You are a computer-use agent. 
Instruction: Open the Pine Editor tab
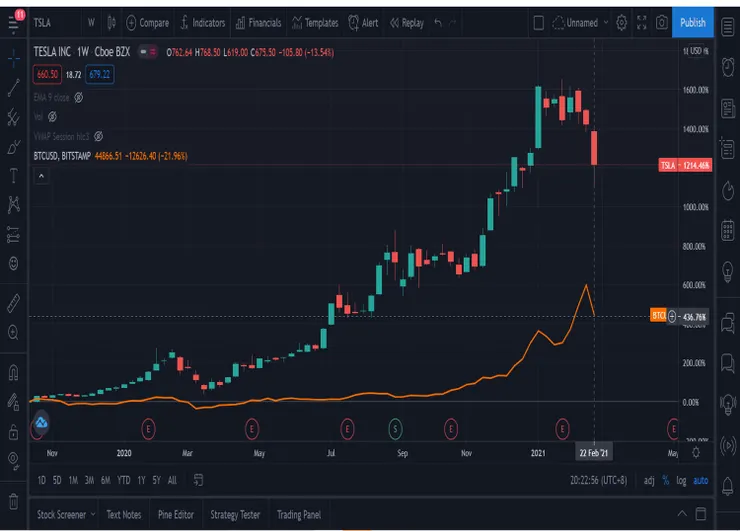(176, 514)
